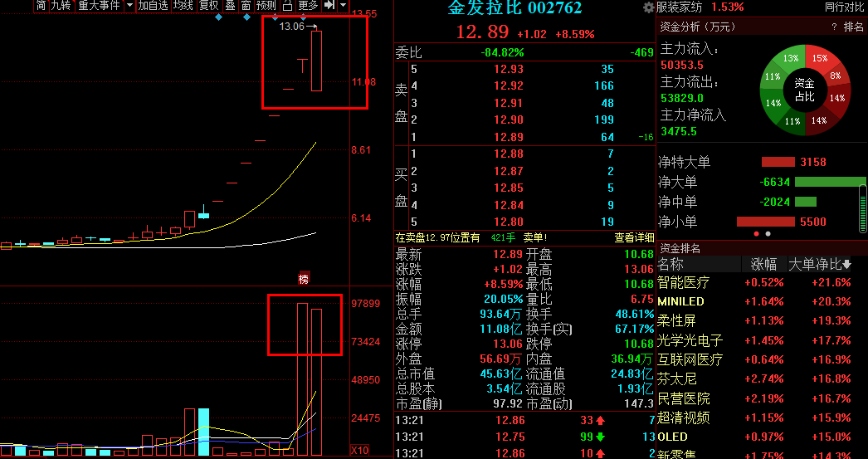Expand dropdown arrow next to 重大事件
The width and height of the screenshot is (868, 459).
(x=129, y=6)
